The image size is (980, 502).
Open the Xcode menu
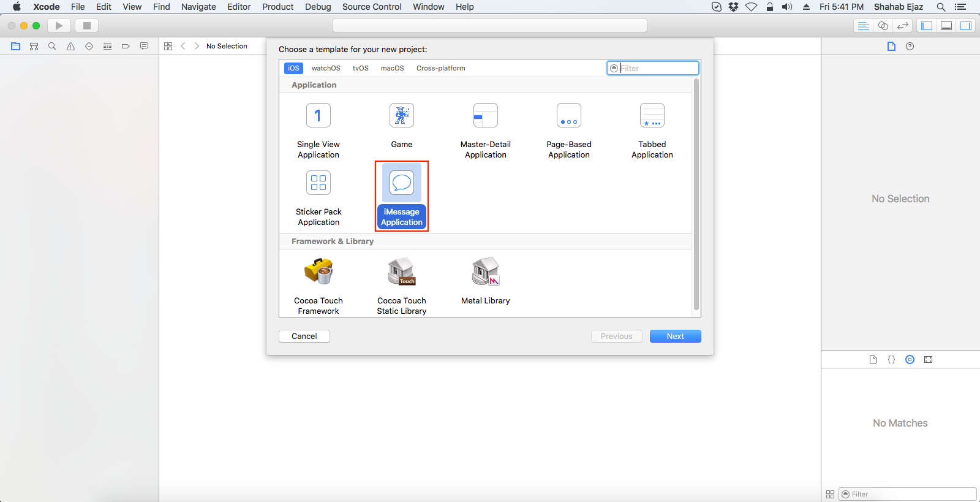click(47, 7)
